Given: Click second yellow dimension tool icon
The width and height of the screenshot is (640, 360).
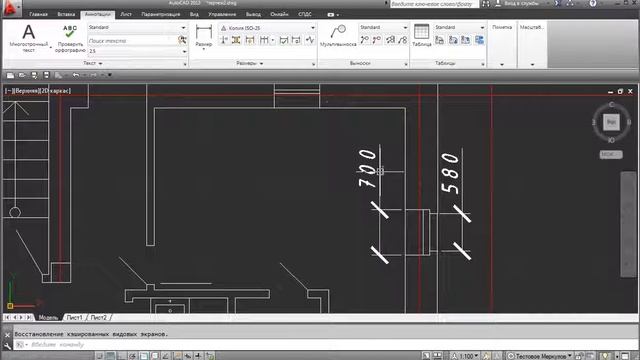Looking at the screenshot, I should pyautogui.click(x=236, y=40).
